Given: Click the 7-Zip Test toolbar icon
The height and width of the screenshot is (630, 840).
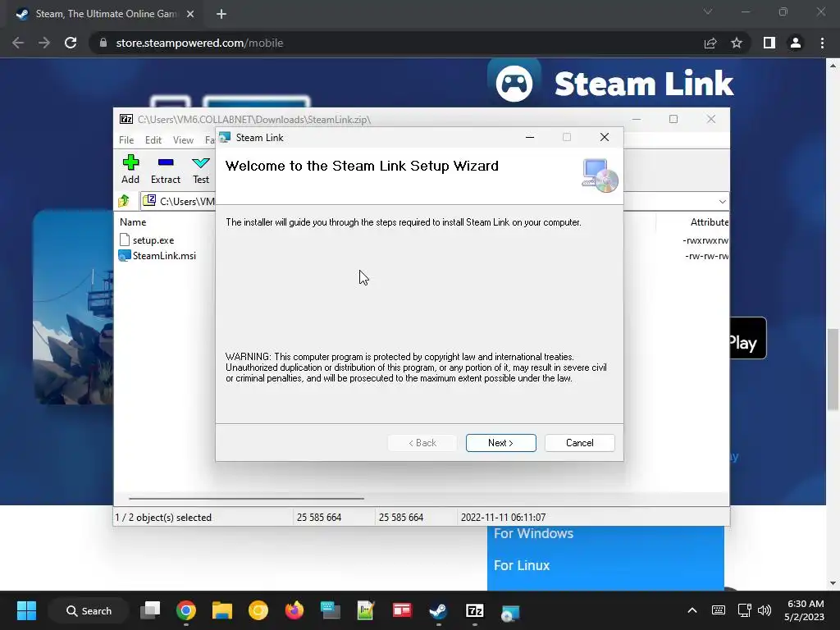Looking at the screenshot, I should (x=201, y=169).
